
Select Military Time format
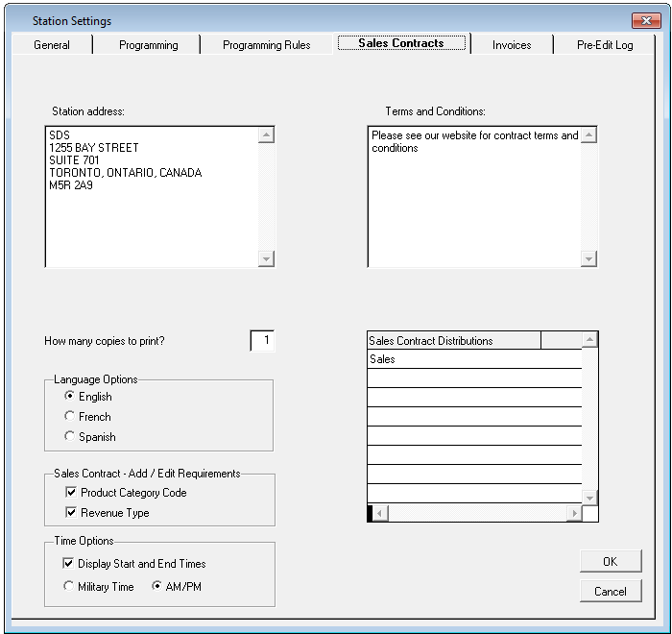coord(69,587)
